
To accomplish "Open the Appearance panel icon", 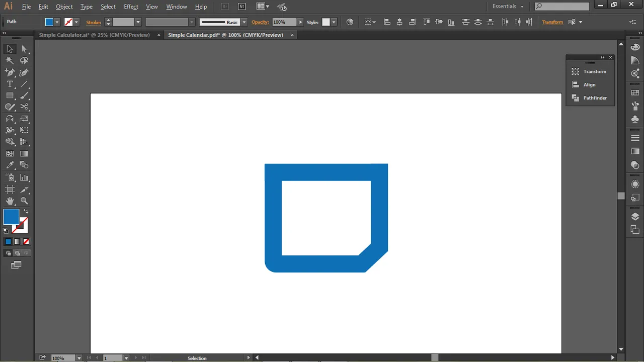I will coord(635,184).
